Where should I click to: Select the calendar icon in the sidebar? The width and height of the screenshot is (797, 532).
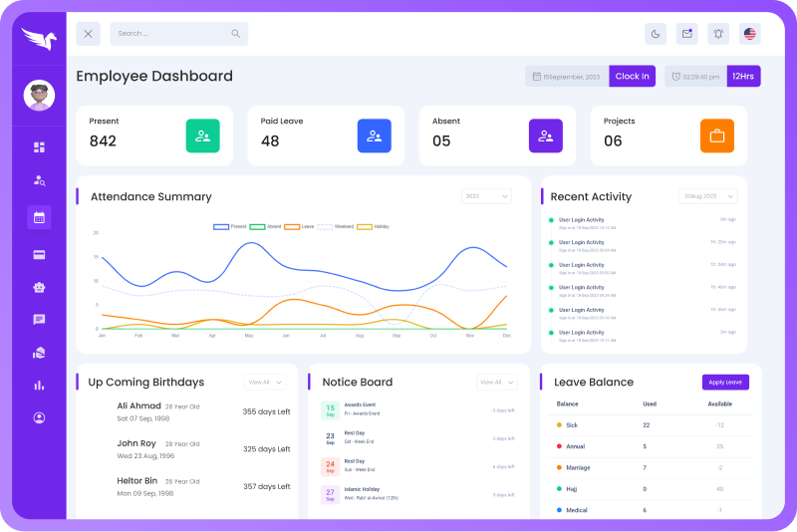[x=39, y=217]
